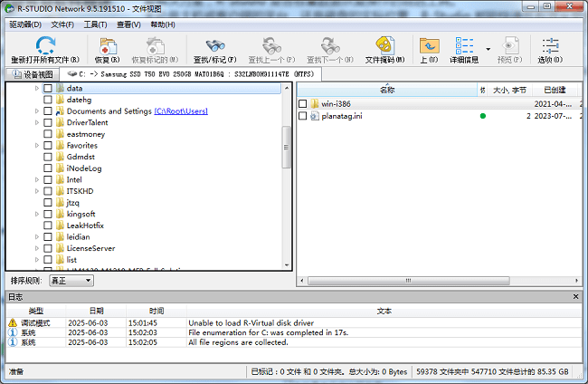This screenshot has height=384, width=588.
Task: Open the Tools (工具) menu
Action: [95, 24]
